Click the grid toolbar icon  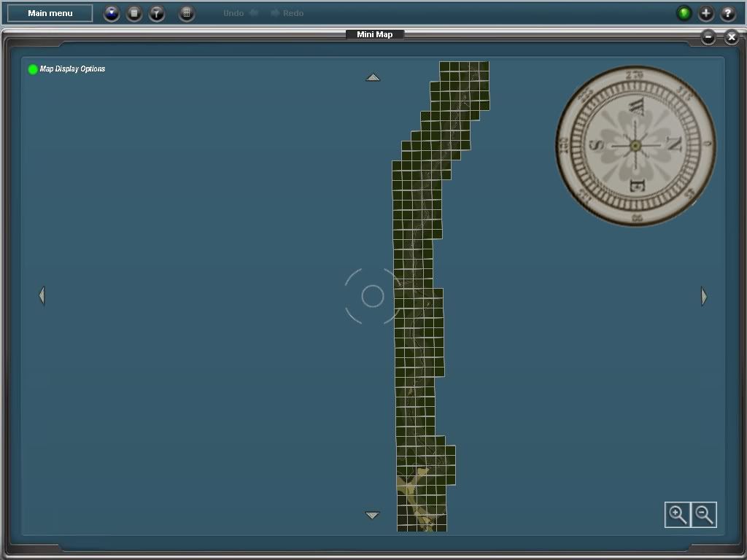point(187,13)
